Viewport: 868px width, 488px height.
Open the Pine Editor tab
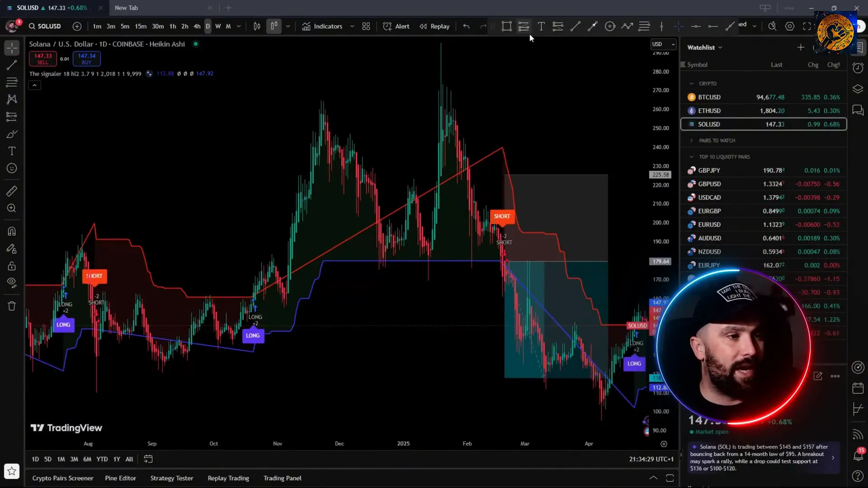(x=120, y=478)
